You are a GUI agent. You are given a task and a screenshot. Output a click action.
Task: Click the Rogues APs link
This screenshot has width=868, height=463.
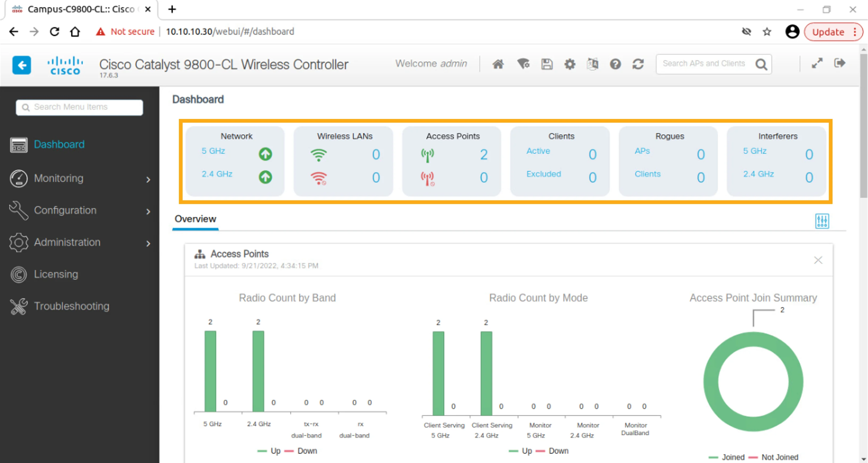point(642,151)
